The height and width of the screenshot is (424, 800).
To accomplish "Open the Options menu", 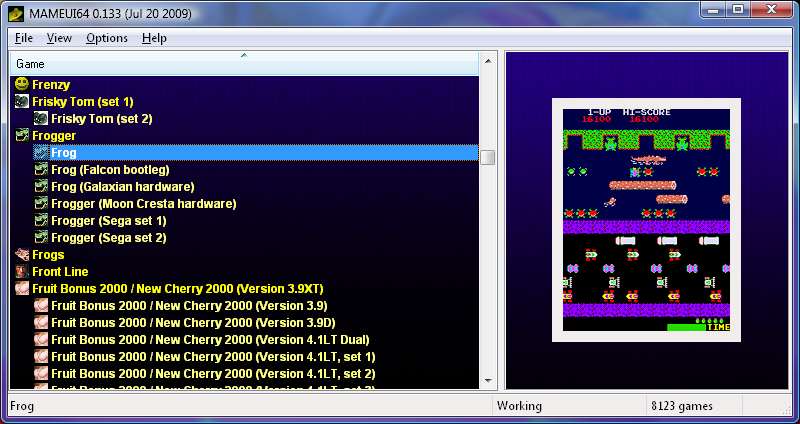I will [107, 38].
